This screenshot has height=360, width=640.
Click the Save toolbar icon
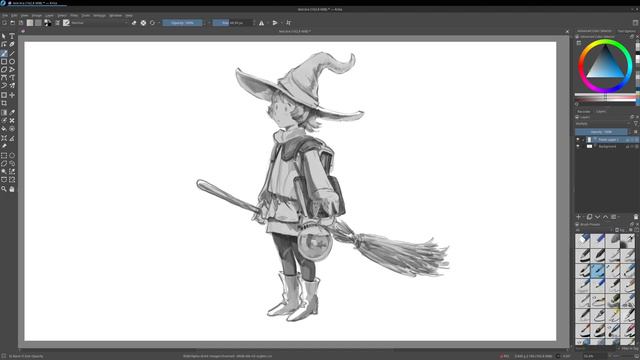point(20,23)
